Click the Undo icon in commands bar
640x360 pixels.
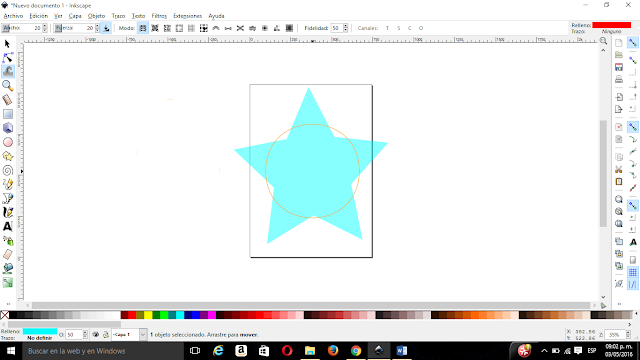(x=619, y=127)
